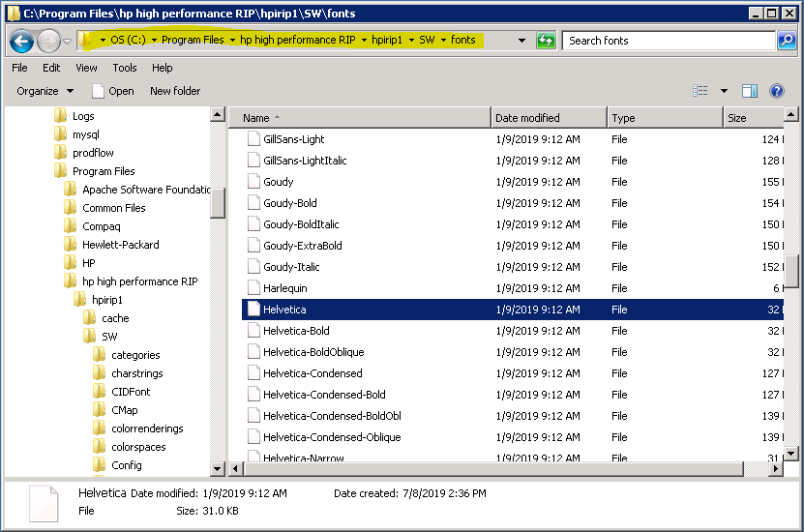
Task: Select the cache folder in tree
Action: (106, 318)
